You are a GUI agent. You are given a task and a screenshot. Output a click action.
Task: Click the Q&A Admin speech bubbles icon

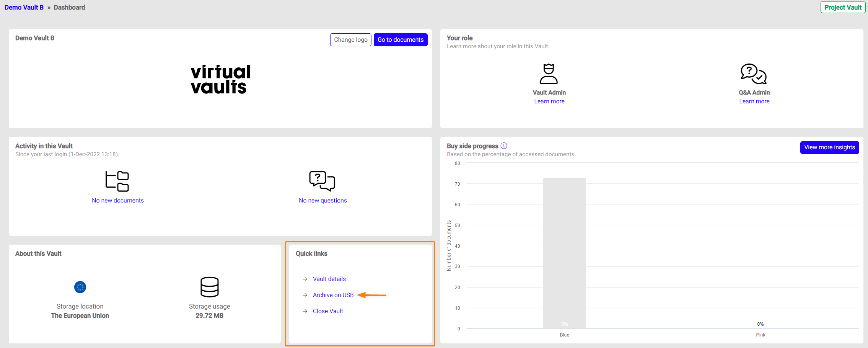[x=753, y=74]
